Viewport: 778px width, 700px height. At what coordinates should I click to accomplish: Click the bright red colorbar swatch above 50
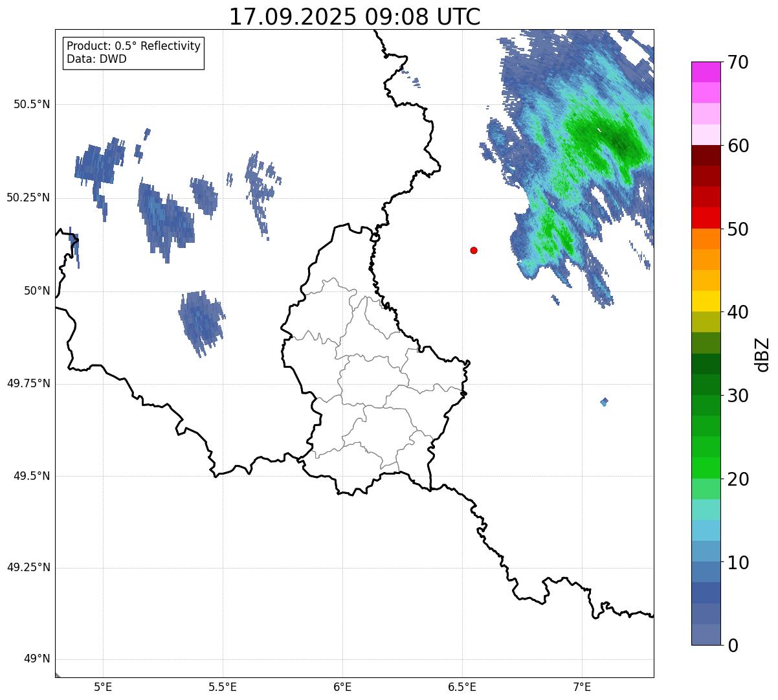706,218
